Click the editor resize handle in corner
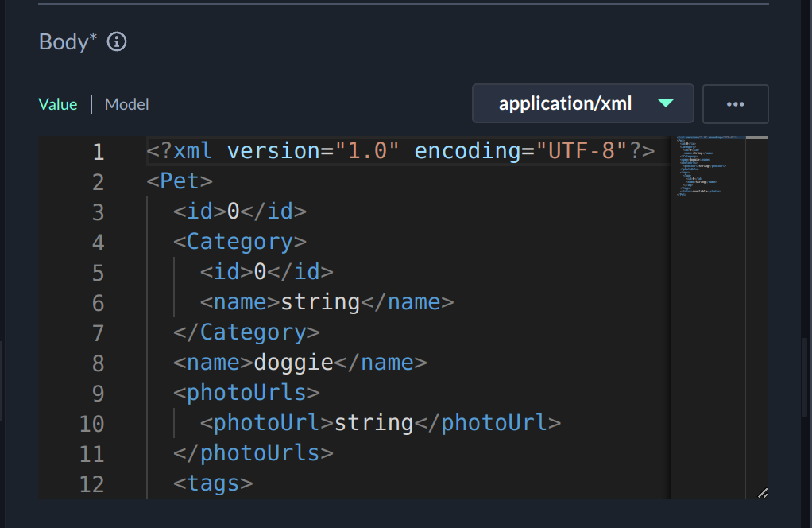812x528 pixels. [x=762, y=492]
